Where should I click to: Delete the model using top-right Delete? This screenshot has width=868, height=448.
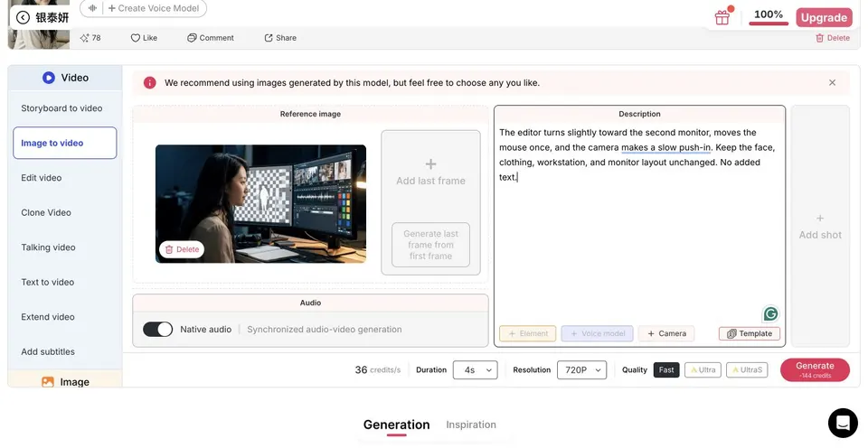[833, 38]
